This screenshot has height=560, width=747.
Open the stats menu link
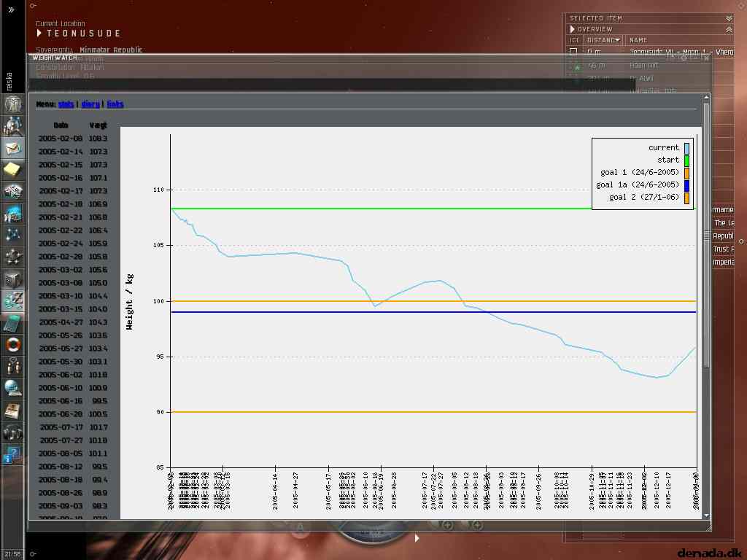[66, 104]
